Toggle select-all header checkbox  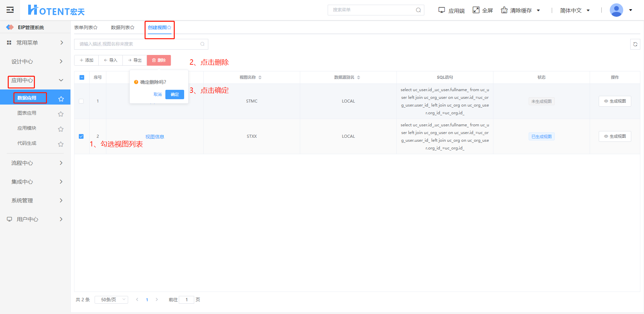[82, 77]
